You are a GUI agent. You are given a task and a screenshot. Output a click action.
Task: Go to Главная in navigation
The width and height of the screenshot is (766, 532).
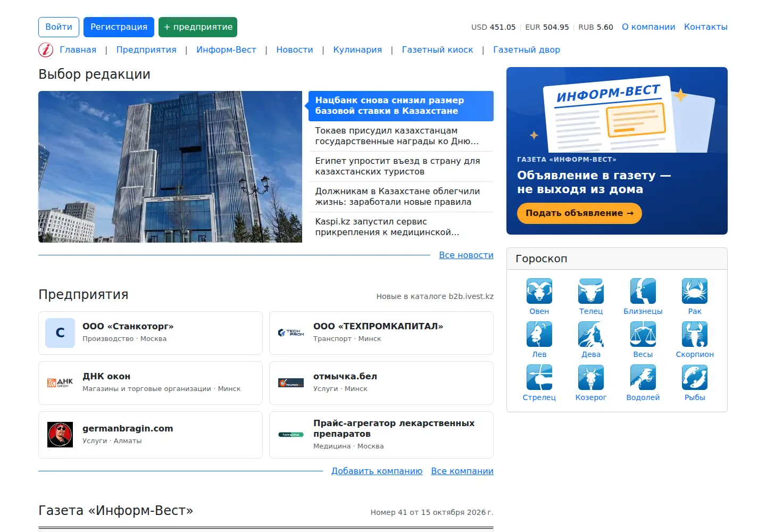[78, 49]
